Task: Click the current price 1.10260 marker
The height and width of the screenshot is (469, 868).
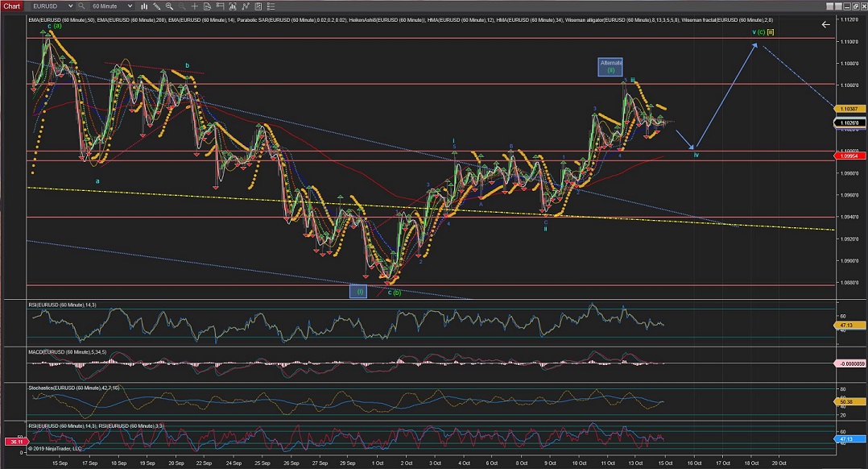Action: pos(849,123)
